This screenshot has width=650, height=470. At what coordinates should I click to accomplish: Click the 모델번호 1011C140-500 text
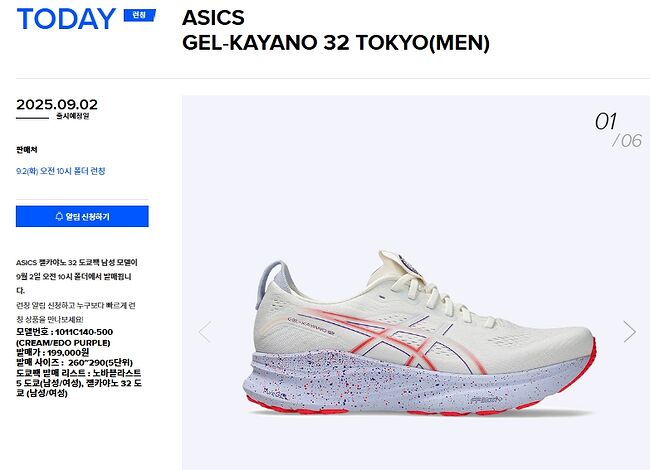click(x=64, y=332)
